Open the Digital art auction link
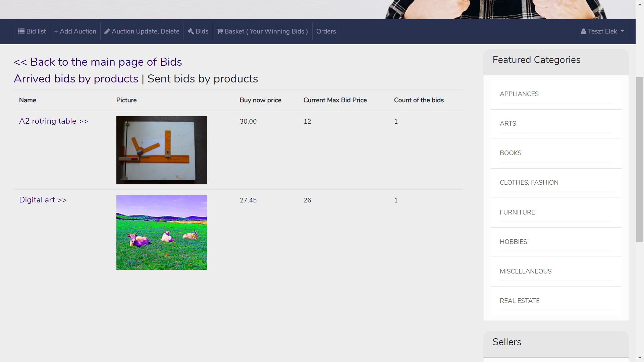This screenshot has width=644, height=362. coord(43,200)
